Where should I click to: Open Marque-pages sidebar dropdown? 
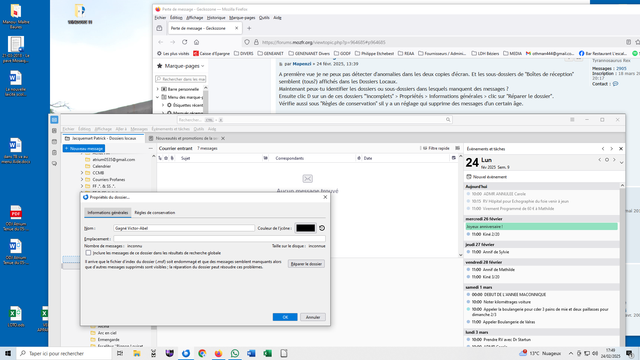click(184, 66)
